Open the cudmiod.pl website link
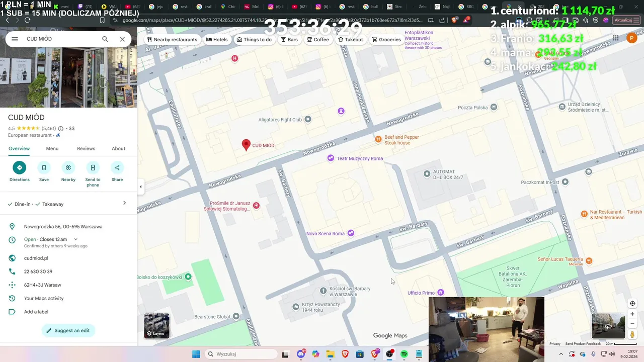This screenshot has height=362, width=644. coord(36,258)
